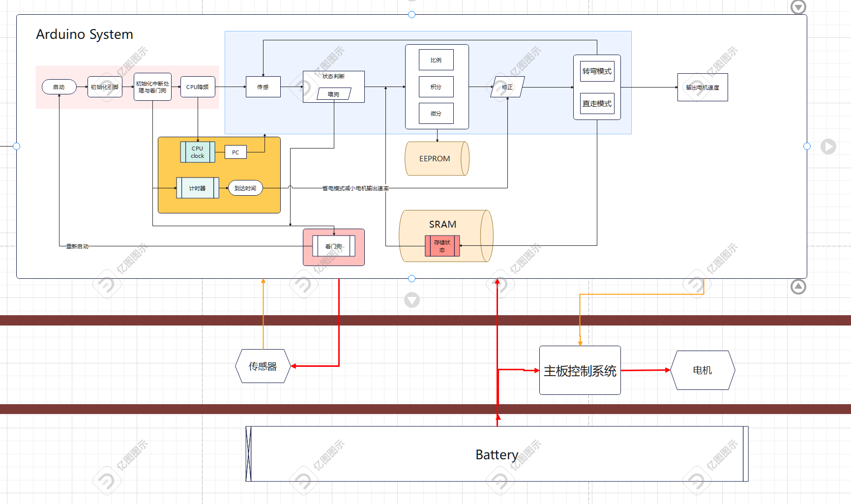Click the PC box in the orange group

235,152
